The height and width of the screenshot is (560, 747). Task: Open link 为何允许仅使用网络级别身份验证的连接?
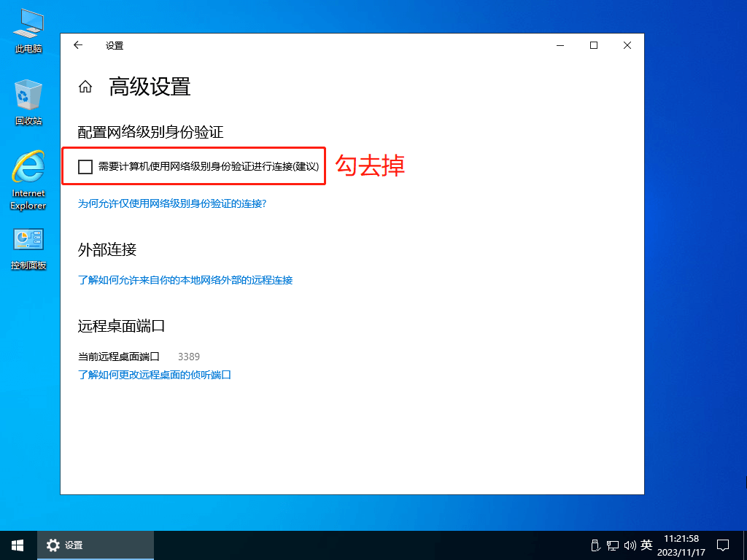[172, 203]
